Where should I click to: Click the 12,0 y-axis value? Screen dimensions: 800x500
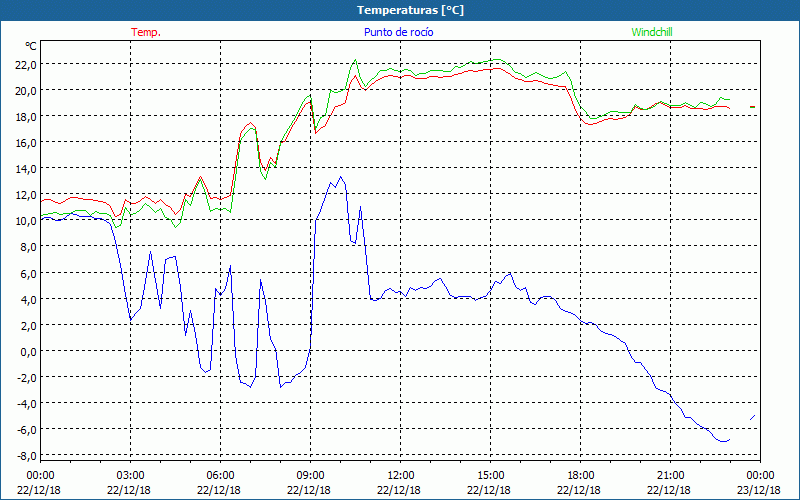pos(26,195)
